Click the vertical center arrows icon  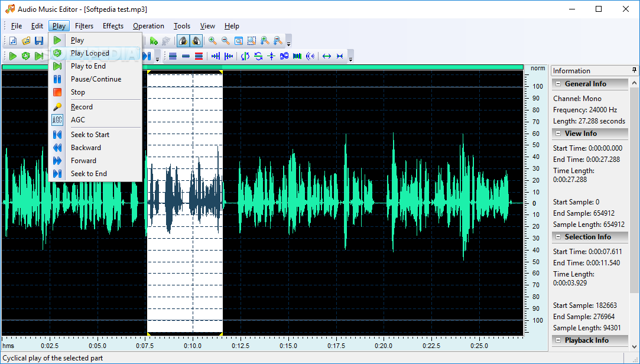(x=271, y=56)
